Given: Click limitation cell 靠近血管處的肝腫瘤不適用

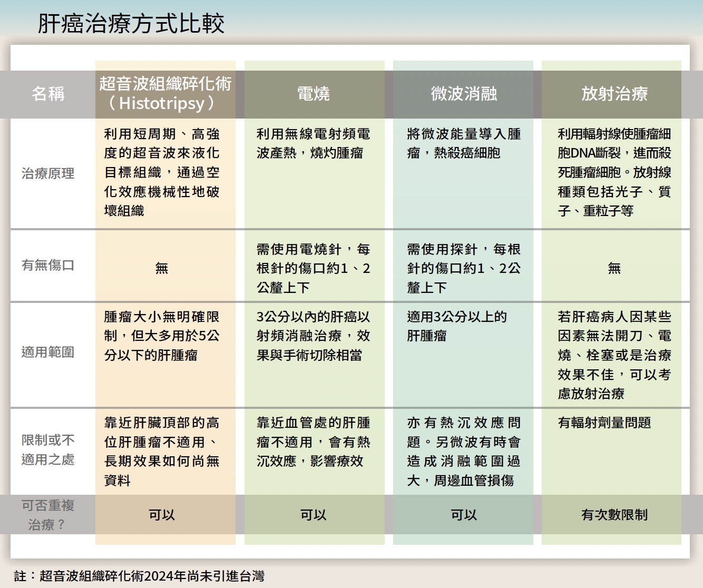Looking at the screenshot, I should coord(314,442).
